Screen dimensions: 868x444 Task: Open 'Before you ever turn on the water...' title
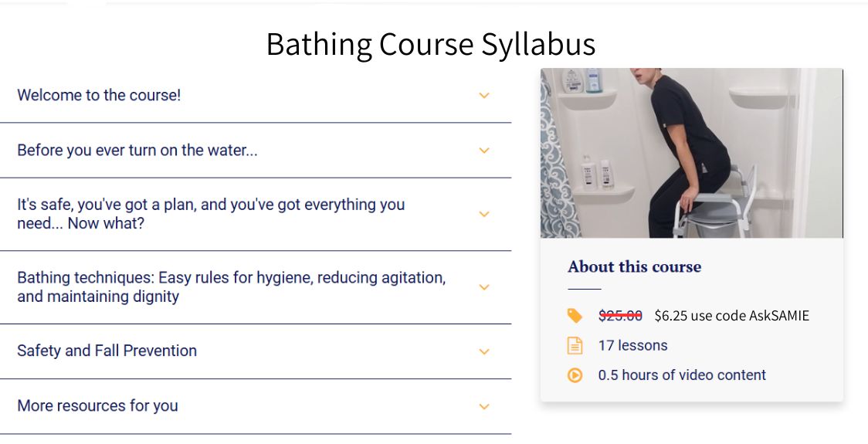137,151
